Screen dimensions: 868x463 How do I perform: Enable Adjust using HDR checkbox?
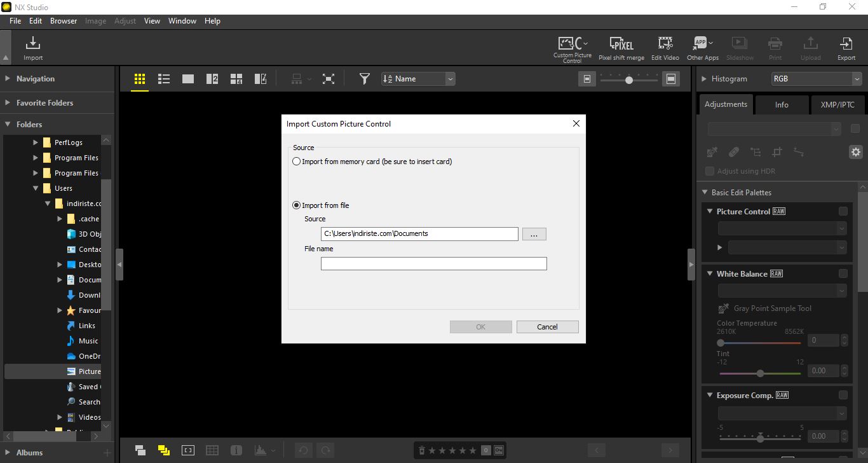pos(710,171)
